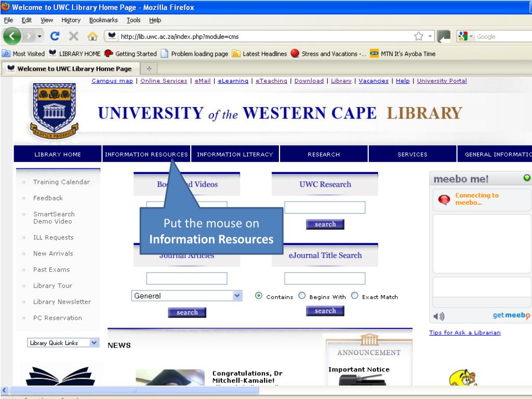Click the meebo speaker sound icon
Screen dimensions: 532x399
[438, 316]
